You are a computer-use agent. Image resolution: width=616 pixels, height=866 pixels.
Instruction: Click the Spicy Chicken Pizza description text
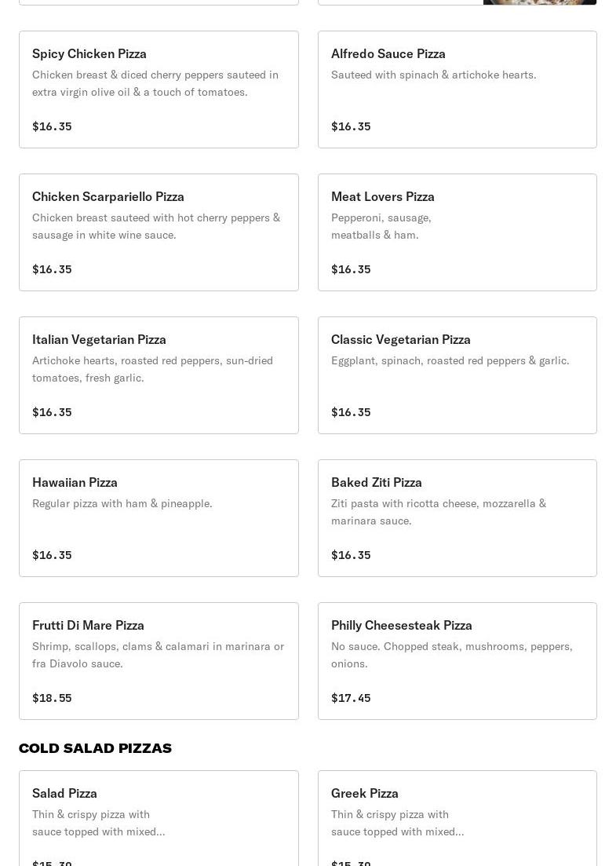(155, 83)
